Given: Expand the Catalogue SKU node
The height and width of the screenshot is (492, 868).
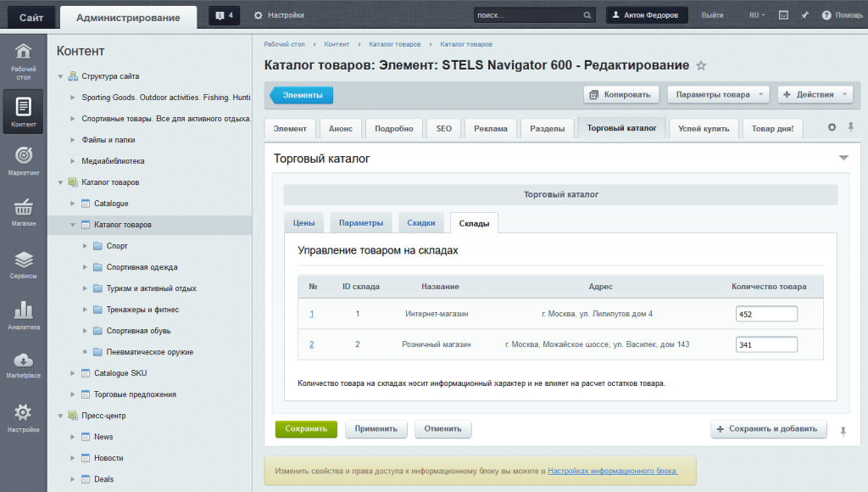Looking at the screenshot, I should click(x=72, y=373).
